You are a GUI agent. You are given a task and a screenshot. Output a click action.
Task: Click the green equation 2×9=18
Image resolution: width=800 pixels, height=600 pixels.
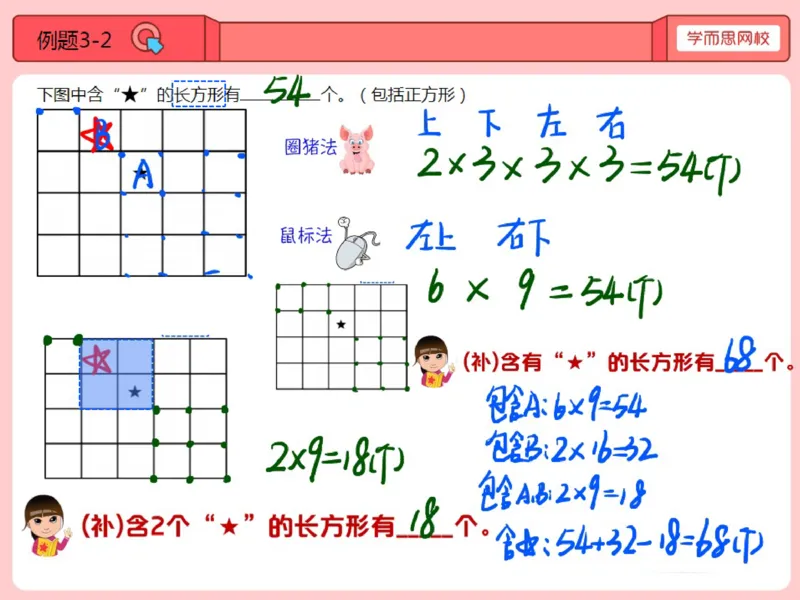[335, 459]
